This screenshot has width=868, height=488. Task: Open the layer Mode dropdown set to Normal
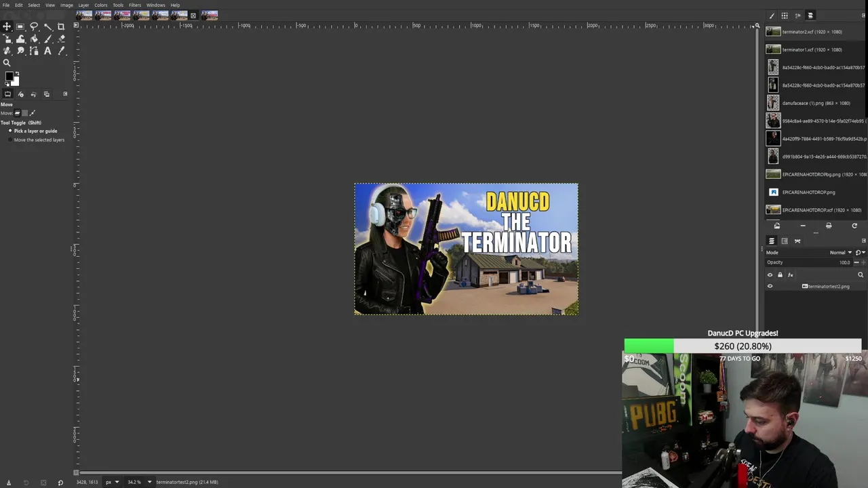coord(808,252)
